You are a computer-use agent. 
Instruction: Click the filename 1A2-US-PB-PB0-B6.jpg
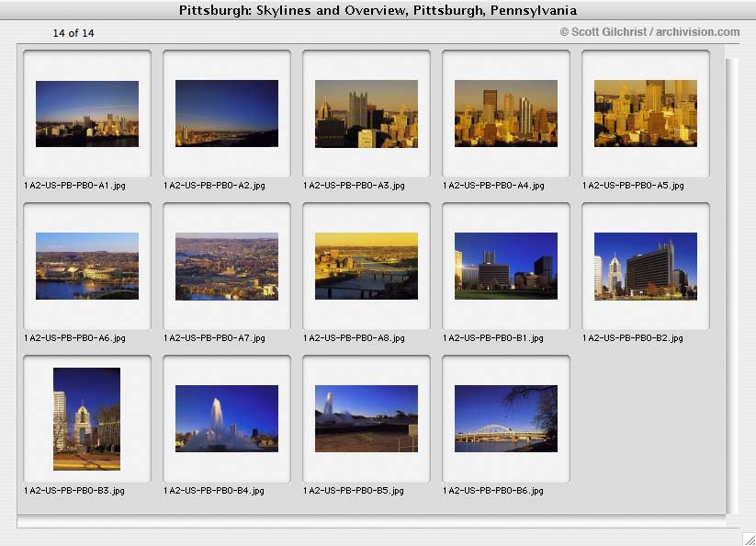point(493,491)
